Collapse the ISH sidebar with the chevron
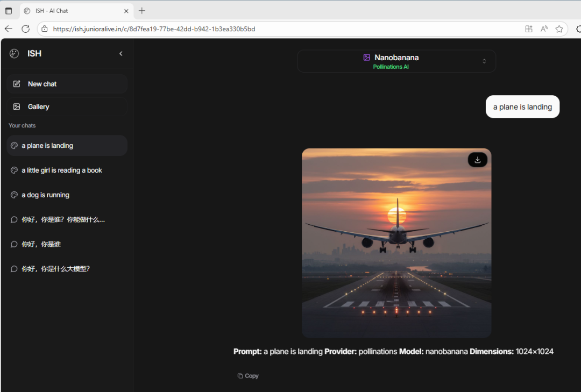The width and height of the screenshot is (581, 392). point(121,54)
